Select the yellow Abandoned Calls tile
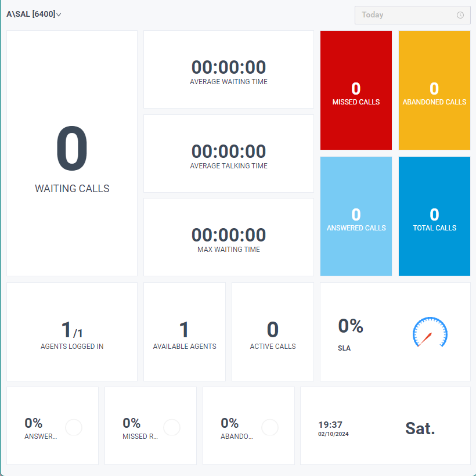 (434, 90)
